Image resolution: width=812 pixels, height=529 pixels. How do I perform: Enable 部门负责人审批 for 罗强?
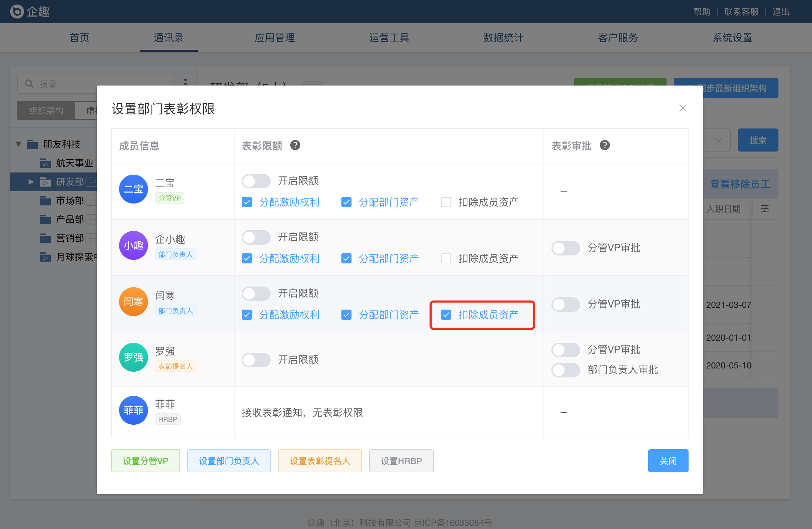(566, 370)
